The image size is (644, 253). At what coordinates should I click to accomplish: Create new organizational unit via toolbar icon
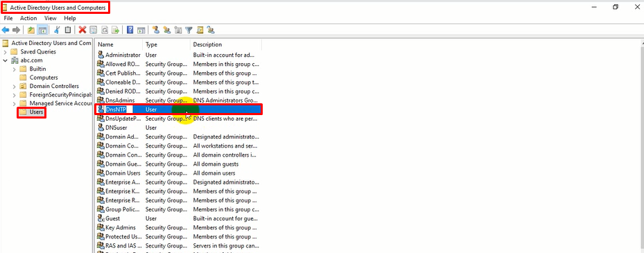pos(178,30)
